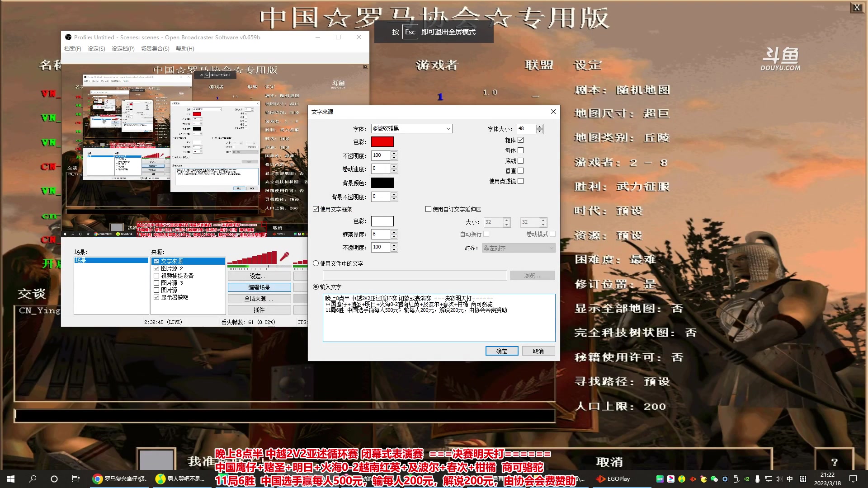Click the red microphone mute icon in OBS
The image size is (868, 488).
coord(284,257)
